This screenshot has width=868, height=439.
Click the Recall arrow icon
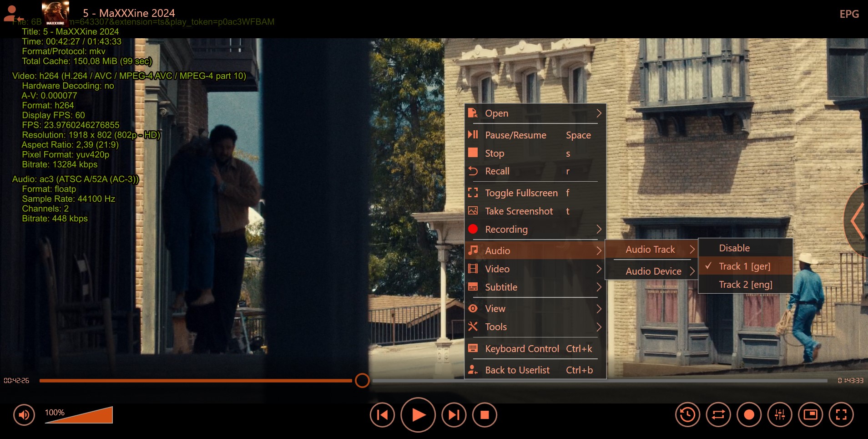[x=473, y=171]
